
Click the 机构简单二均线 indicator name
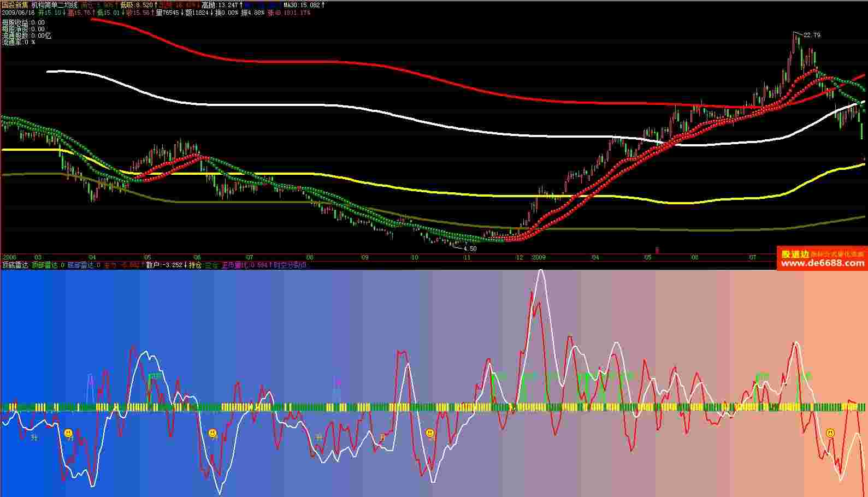point(54,5)
